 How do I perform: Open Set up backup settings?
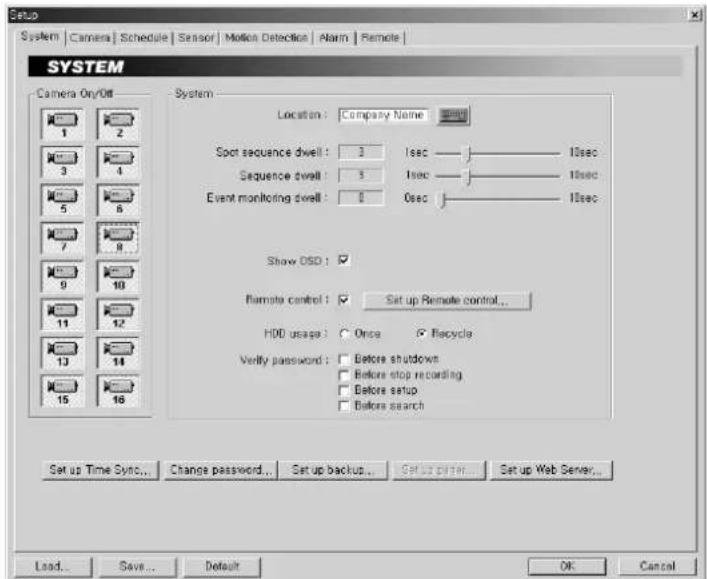click(333, 470)
